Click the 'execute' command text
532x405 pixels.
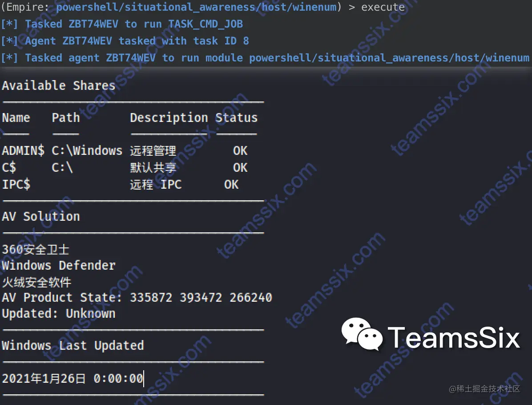(383, 7)
